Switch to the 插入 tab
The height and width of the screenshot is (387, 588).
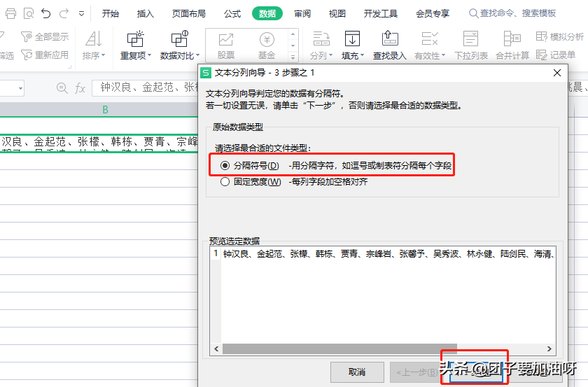point(146,14)
